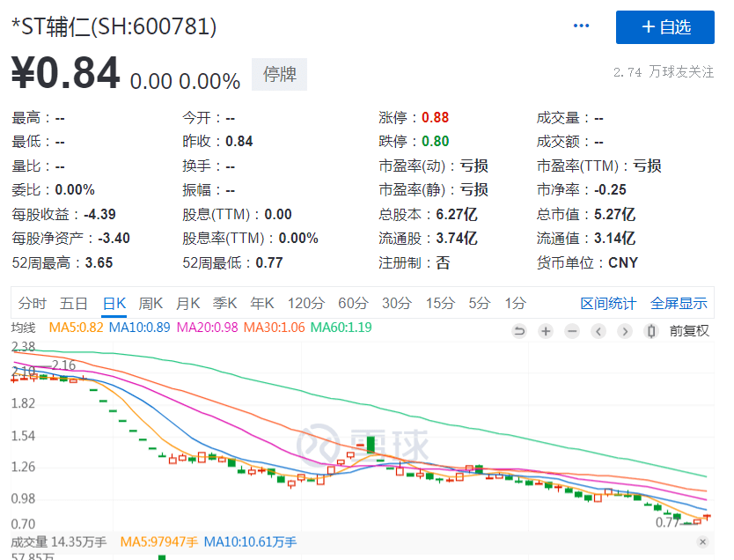Select the 月K chart tab
Viewport: 734px width, 560px height.
pyautogui.click(x=187, y=304)
